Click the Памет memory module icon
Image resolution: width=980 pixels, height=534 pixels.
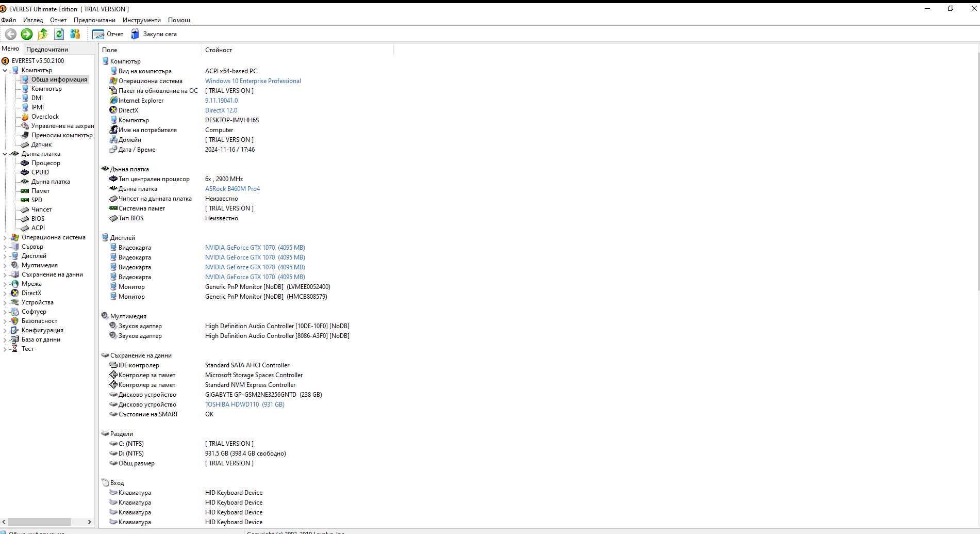tap(25, 191)
